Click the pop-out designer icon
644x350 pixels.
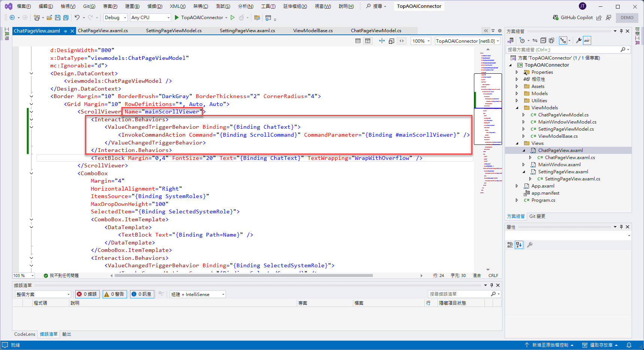(x=391, y=41)
